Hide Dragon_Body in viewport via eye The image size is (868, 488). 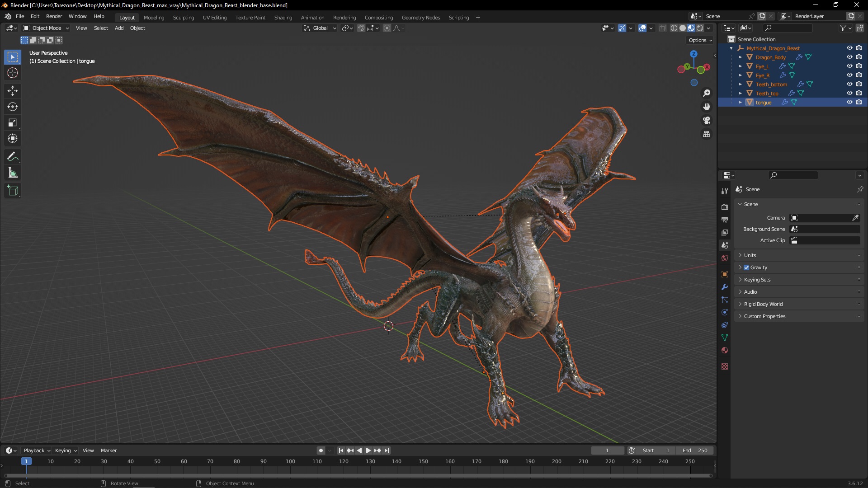point(849,57)
